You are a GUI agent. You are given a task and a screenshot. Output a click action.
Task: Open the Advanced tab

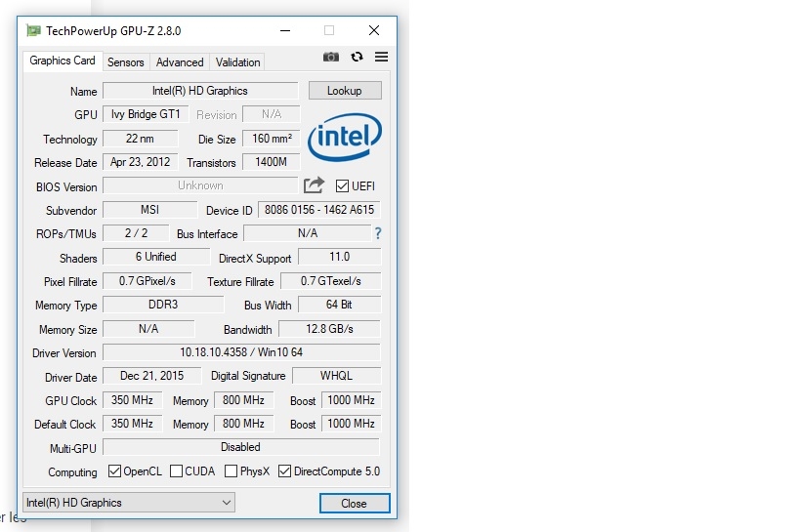coord(180,62)
